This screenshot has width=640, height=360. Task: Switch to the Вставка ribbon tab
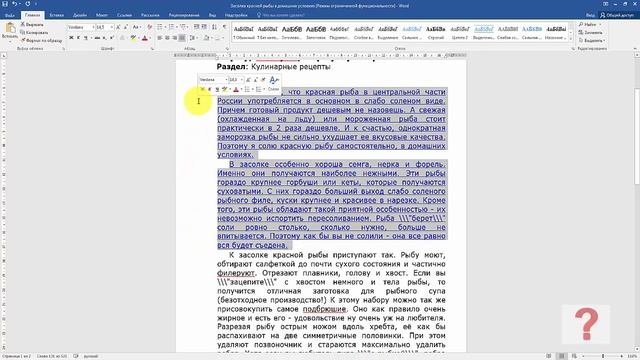coord(56,15)
